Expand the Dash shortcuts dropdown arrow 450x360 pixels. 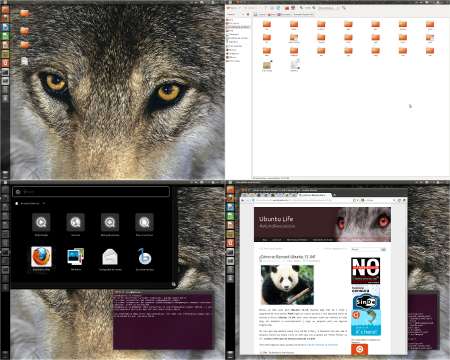(x=44, y=203)
